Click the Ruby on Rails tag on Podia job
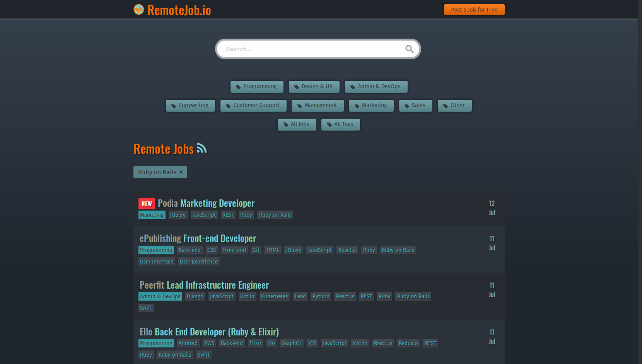This screenshot has height=364, width=642. [x=275, y=215]
